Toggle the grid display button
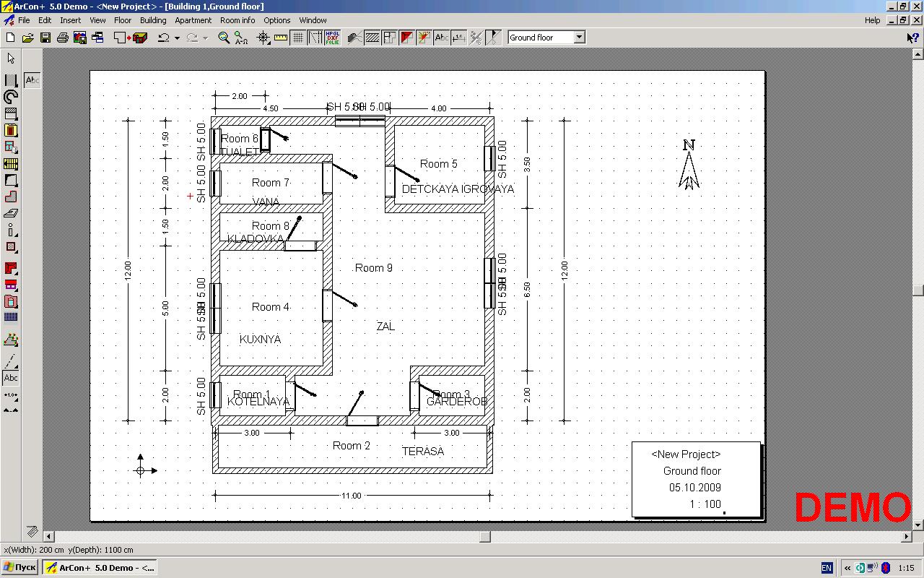The image size is (924, 578). [x=297, y=37]
